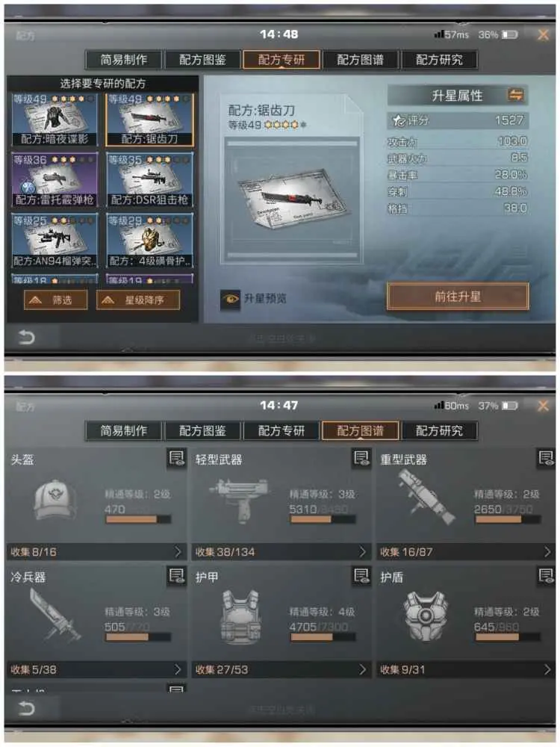
Task: Swap the 升星属性 view using the toggle icon
Action: [515, 96]
